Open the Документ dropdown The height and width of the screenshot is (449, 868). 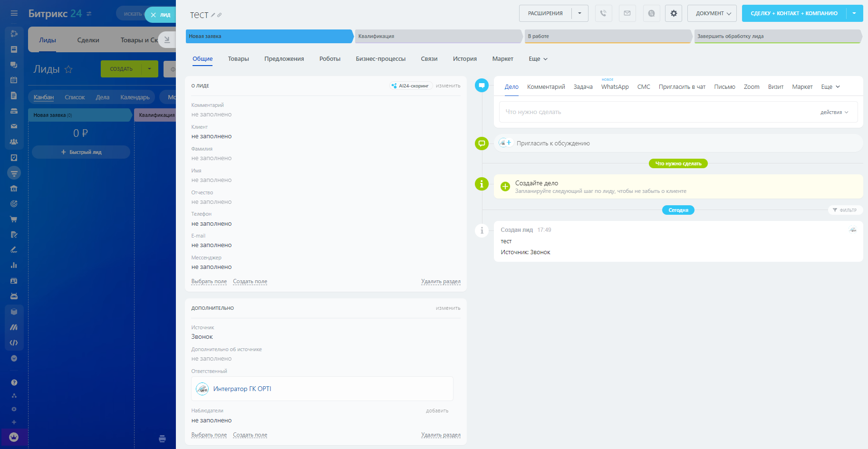click(x=712, y=13)
